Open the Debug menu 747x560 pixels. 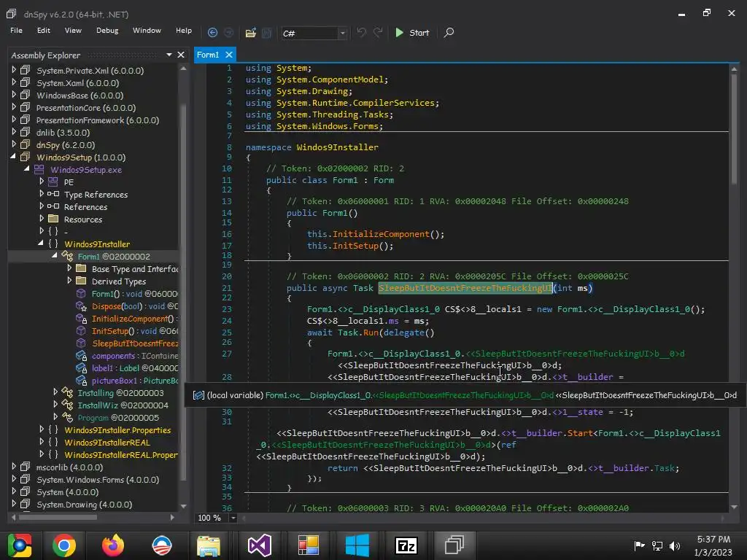click(107, 30)
